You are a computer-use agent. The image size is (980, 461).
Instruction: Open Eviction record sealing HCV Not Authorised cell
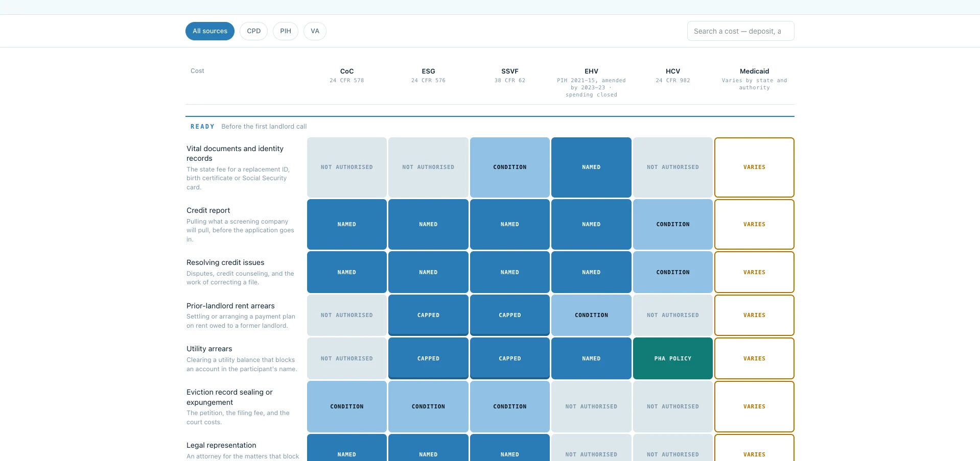click(x=673, y=406)
